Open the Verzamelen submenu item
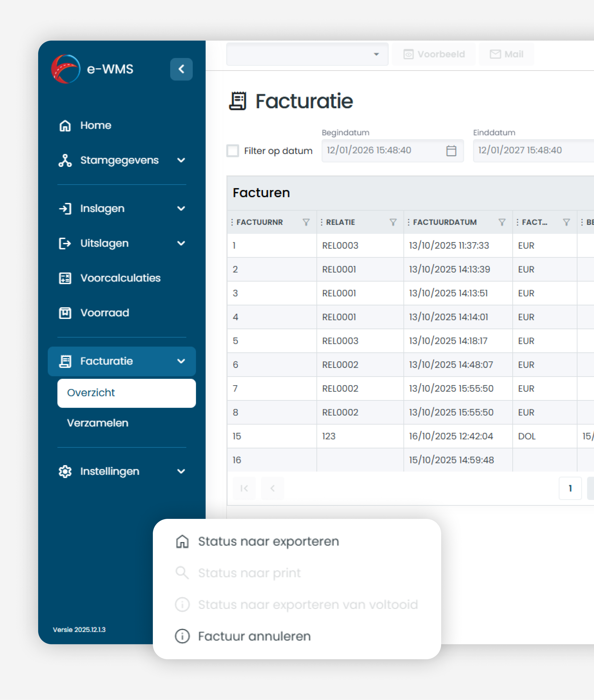 click(98, 423)
